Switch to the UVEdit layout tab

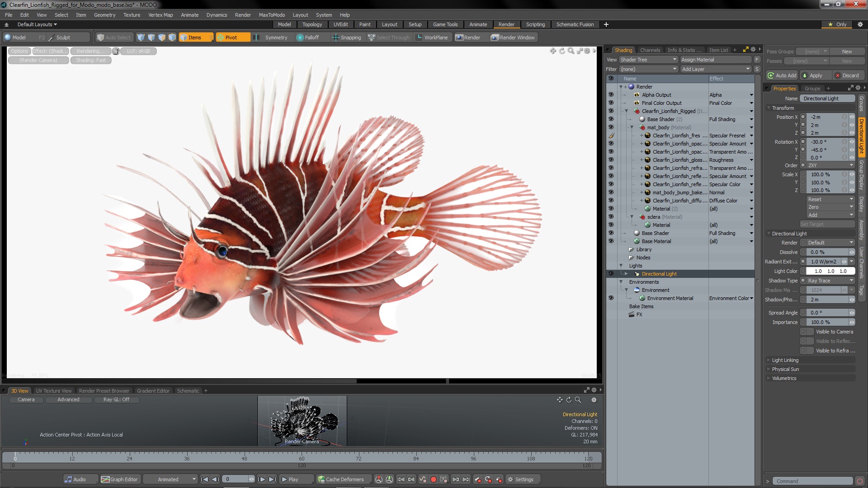340,24
